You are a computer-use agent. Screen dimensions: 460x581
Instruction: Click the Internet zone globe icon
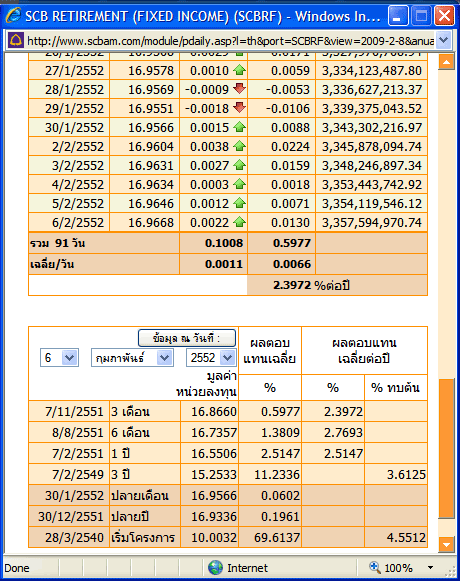tap(215, 567)
